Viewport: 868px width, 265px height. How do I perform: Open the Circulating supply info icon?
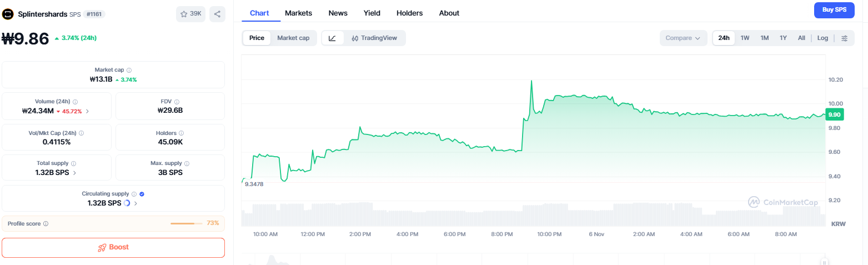(134, 194)
